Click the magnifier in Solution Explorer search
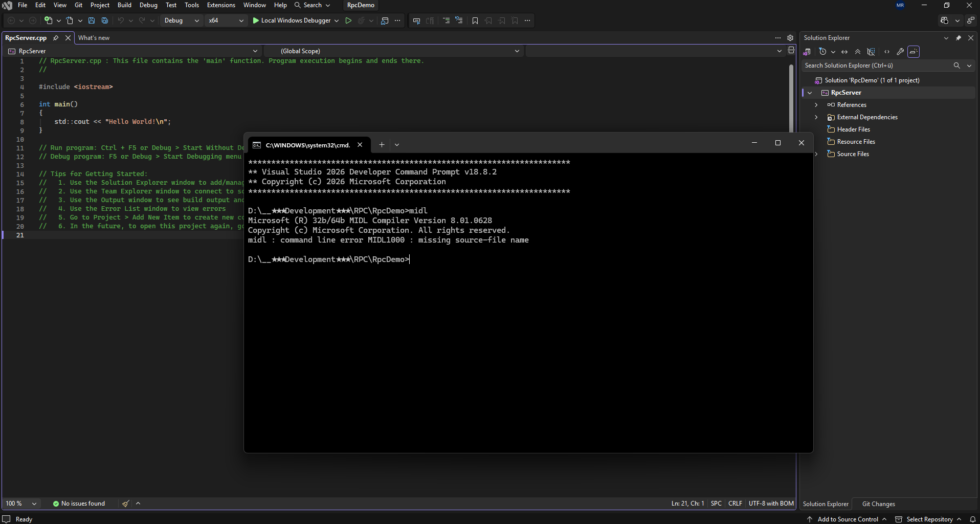Screen dimensions: 980x524 point(956,65)
